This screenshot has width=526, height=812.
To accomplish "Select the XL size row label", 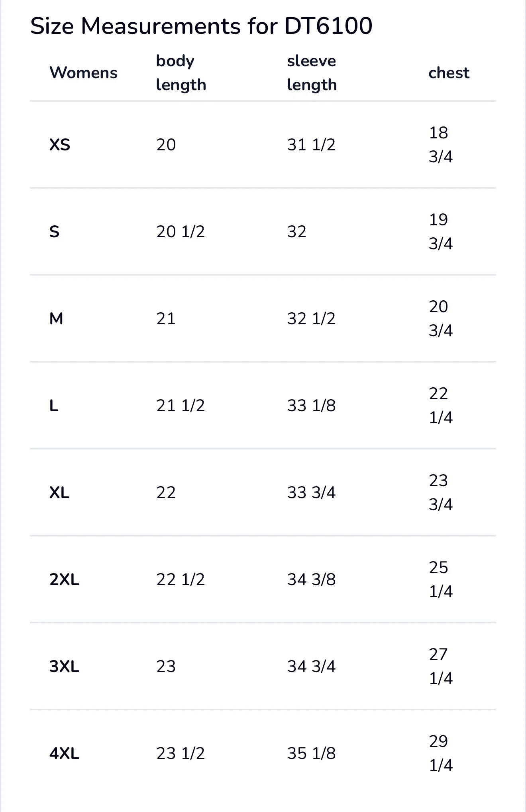I will [x=59, y=493].
